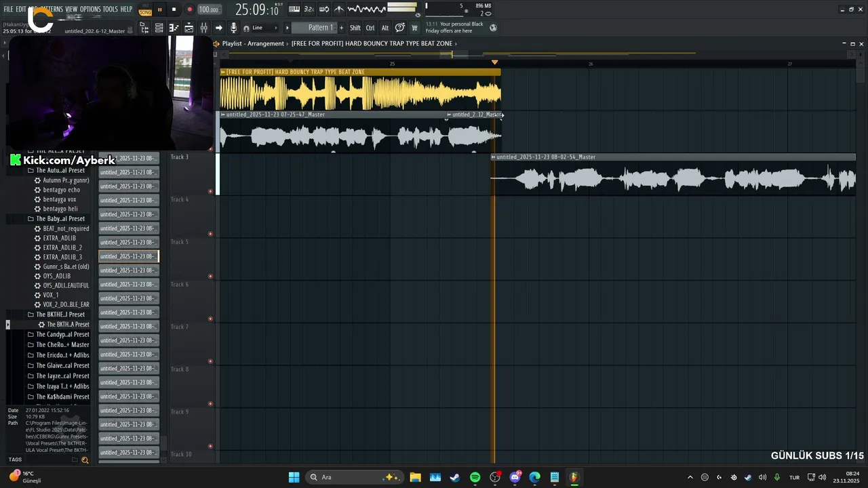Toggle the PAT/SONG mode switch
868x488 pixels.
coord(145,9)
